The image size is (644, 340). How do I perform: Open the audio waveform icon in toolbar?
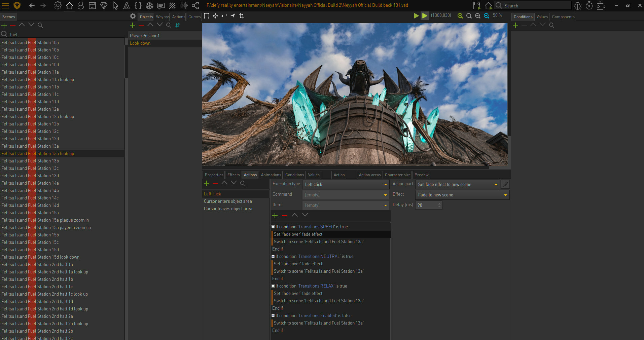pos(184,6)
